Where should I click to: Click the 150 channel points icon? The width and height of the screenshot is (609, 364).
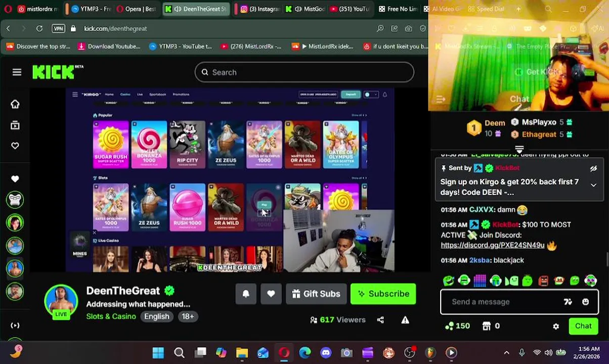pos(449,326)
